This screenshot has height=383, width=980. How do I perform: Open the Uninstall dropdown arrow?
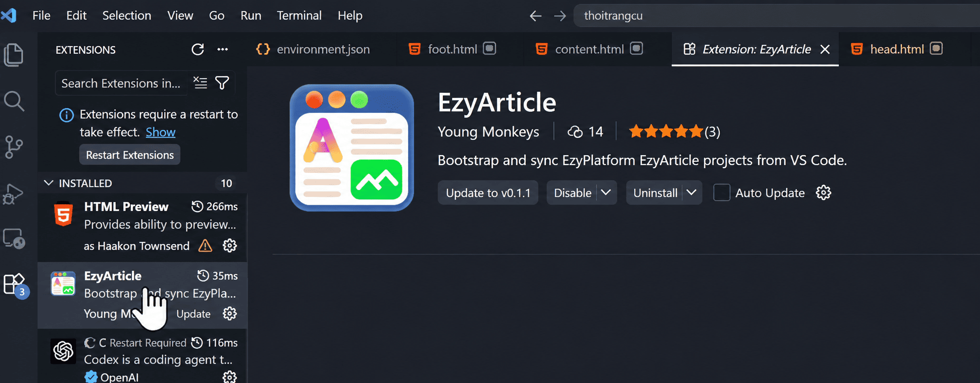[691, 192]
